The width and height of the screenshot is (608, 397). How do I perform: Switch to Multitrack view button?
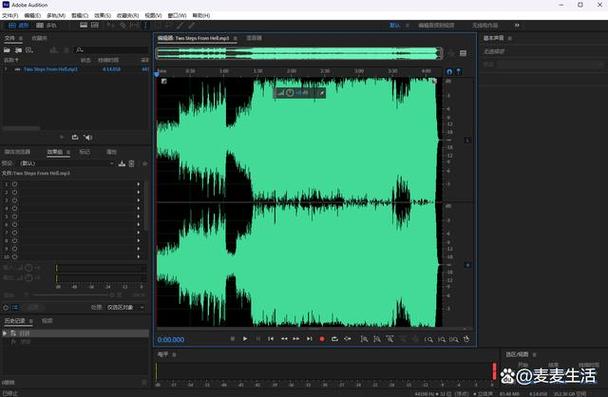click(x=46, y=26)
